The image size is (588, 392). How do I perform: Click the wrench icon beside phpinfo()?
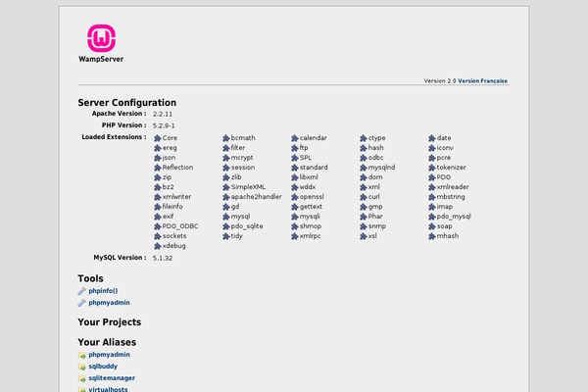81,291
